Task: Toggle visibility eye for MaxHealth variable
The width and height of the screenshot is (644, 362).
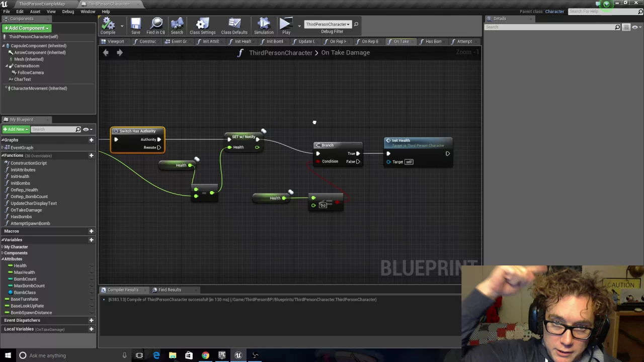Action: (91, 272)
